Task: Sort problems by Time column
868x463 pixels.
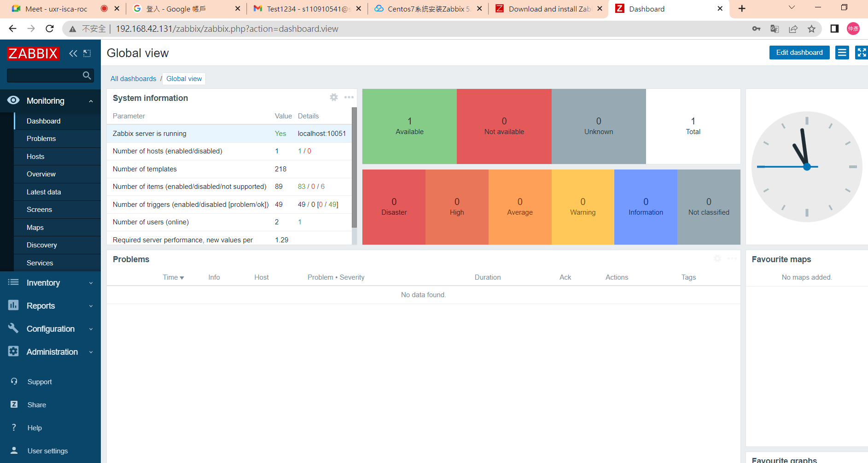Action: point(173,277)
